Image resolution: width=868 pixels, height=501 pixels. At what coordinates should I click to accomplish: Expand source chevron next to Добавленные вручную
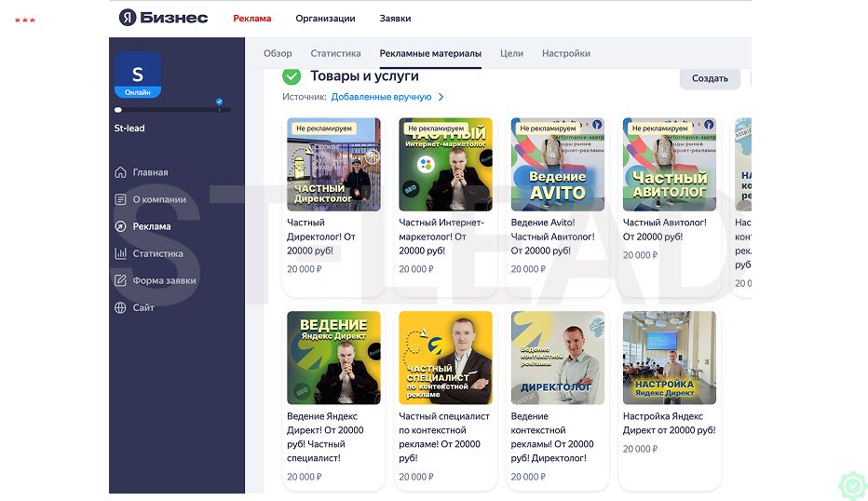coord(441,97)
